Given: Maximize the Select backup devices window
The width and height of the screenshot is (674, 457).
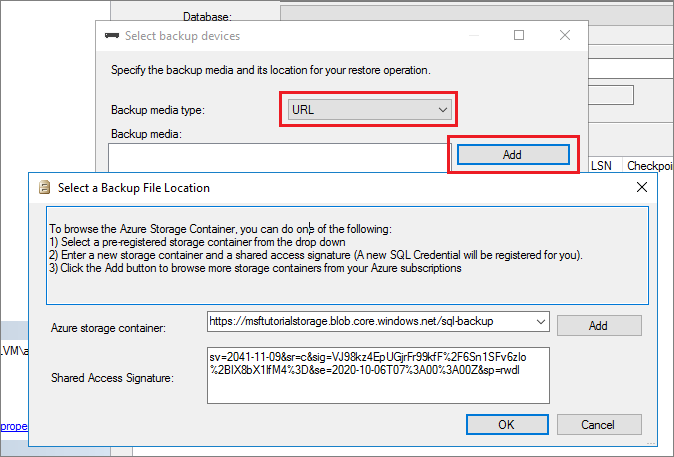Looking at the screenshot, I should tap(519, 35).
